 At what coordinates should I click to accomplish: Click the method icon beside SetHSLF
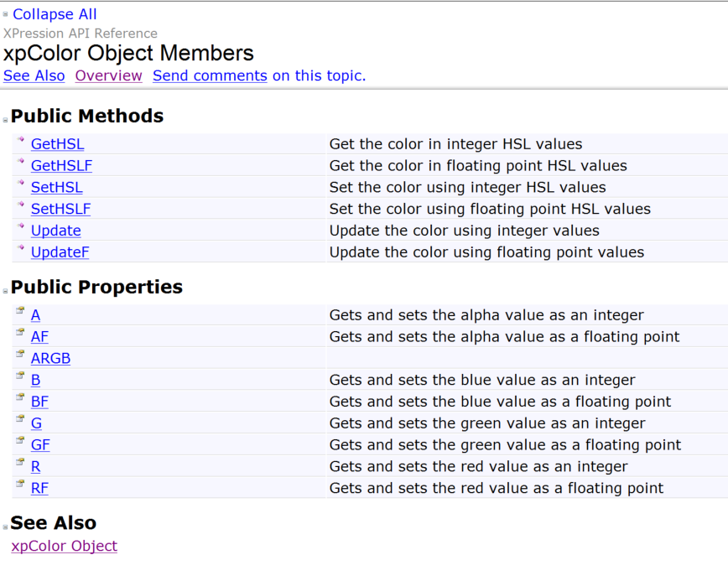(22, 205)
